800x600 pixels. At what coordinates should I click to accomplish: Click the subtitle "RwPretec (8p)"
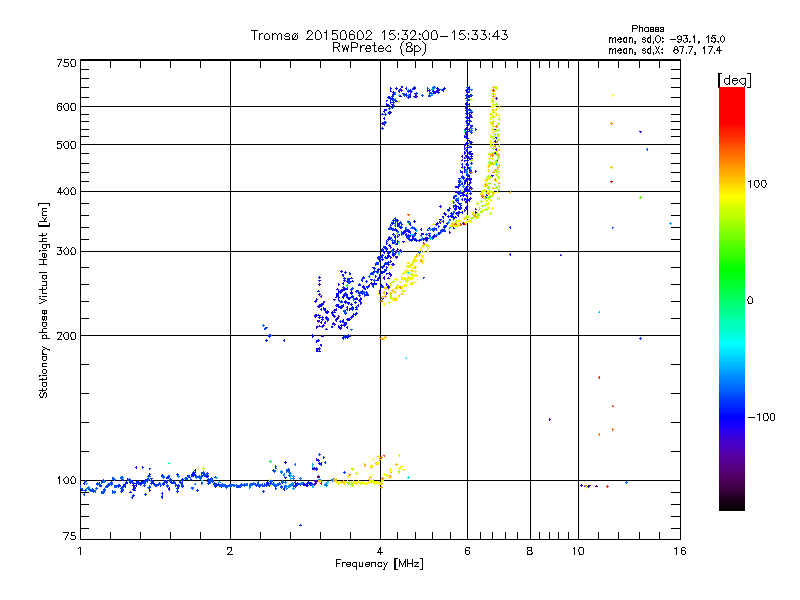point(379,48)
